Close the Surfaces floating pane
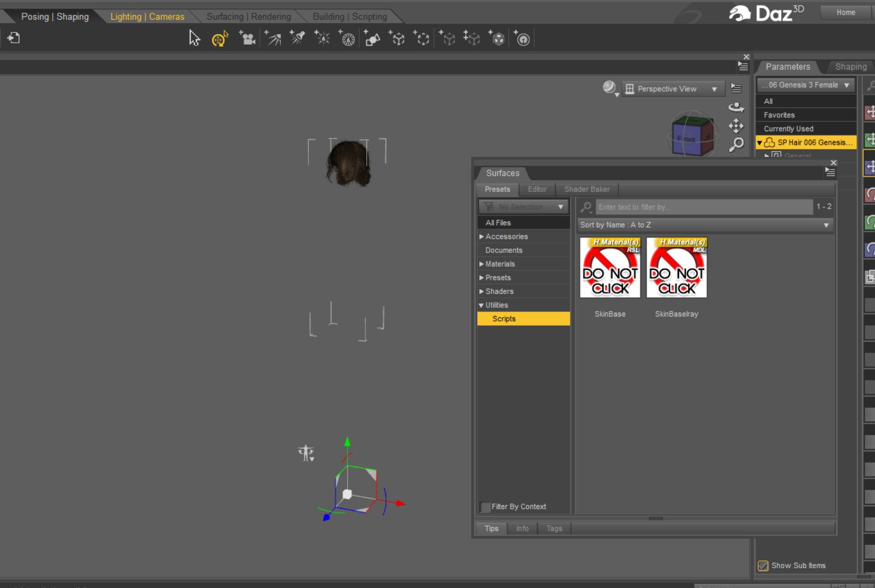 coord(834,162)
